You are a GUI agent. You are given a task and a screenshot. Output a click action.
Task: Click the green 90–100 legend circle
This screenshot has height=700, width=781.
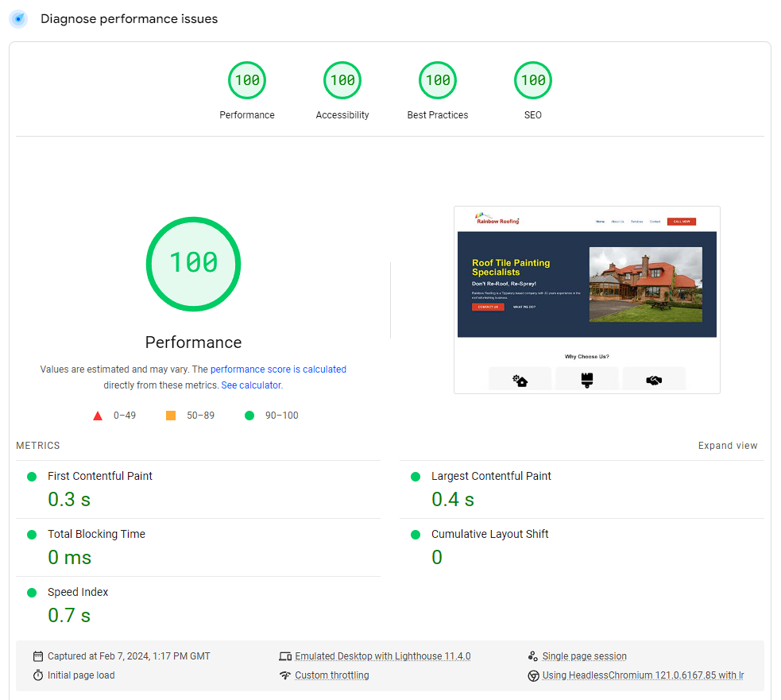[249, 416]
